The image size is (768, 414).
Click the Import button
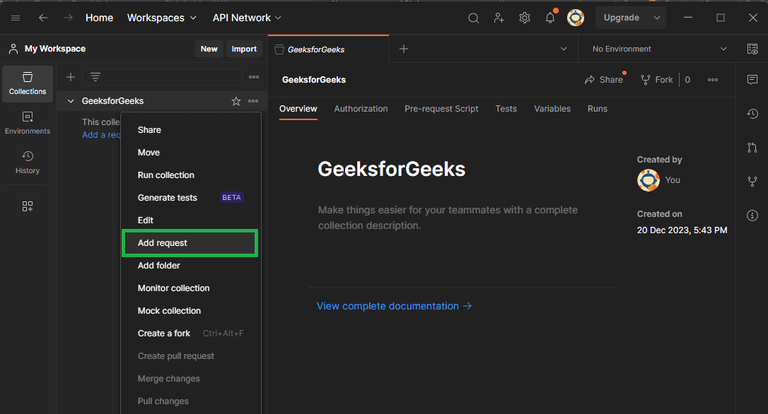tap(244, 48)
